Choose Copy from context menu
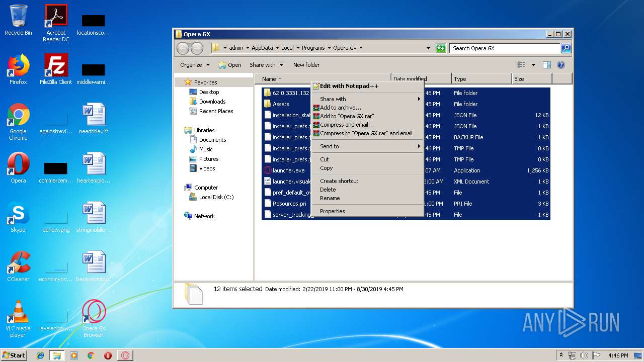Screen dimensions: 644x362 [x=366, y=168]
